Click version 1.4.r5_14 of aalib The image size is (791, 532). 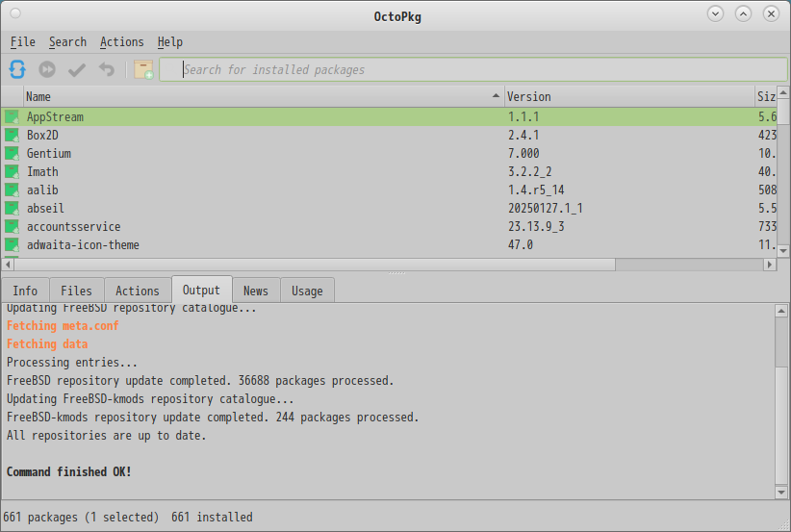pyautogui.click(x=536, y=190)
